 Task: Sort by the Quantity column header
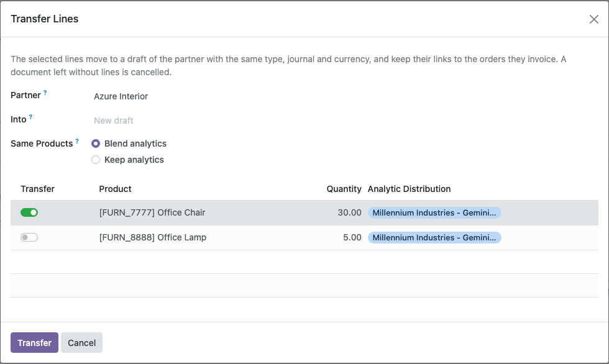coord(344,189)
